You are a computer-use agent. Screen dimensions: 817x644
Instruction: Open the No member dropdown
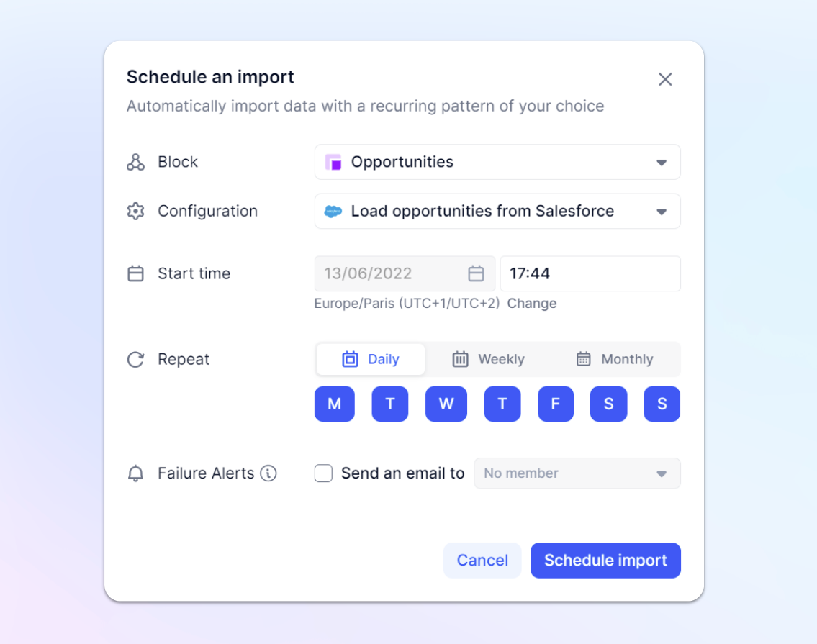577,473
